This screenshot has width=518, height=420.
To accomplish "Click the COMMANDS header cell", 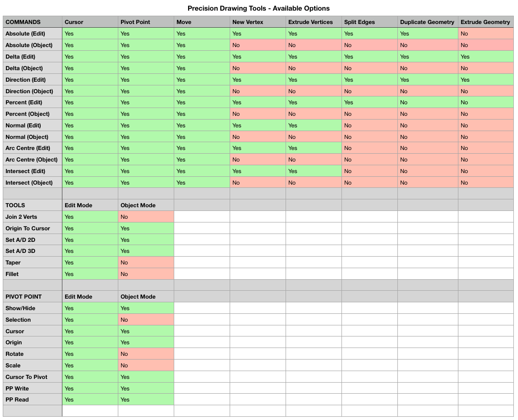I will [32, 22].
